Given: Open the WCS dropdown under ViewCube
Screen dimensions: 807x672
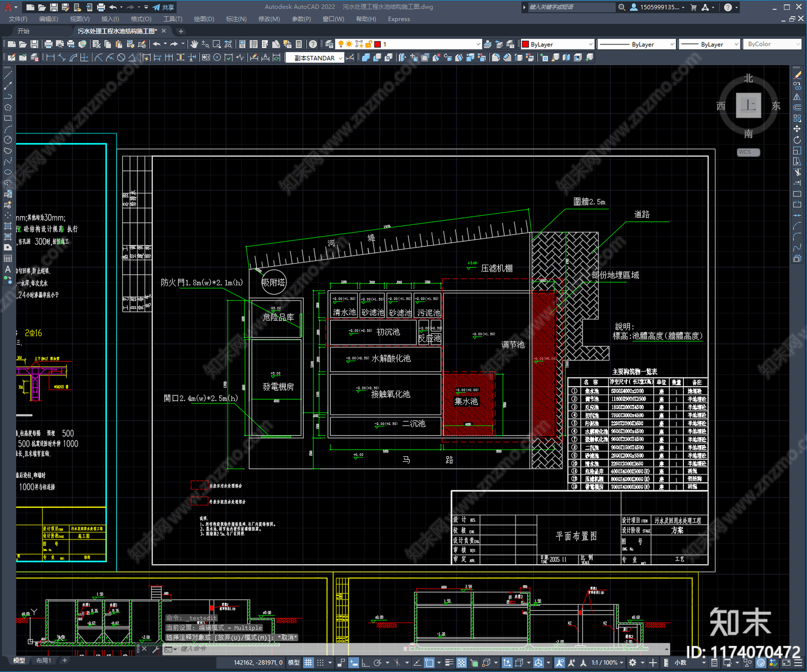Looking at the screenshot, I should coord(748,152).
